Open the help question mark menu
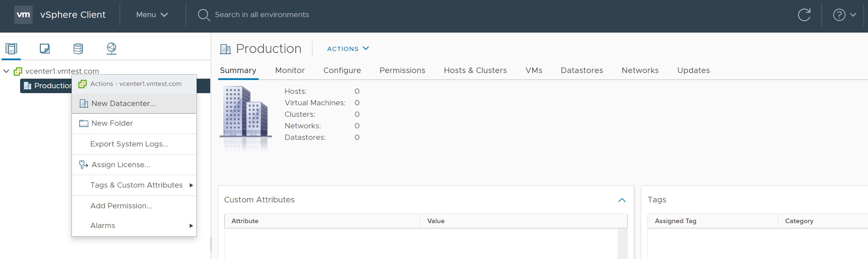 pos(839,15)
